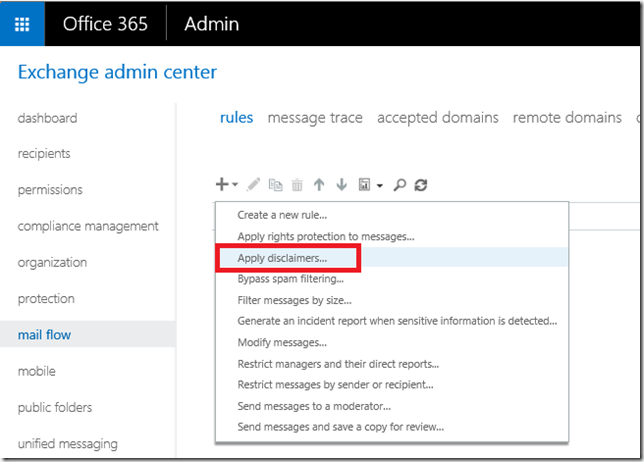
Task: Move rule up with up arrow
Action: pyautogui.click(x=319, y=185)
